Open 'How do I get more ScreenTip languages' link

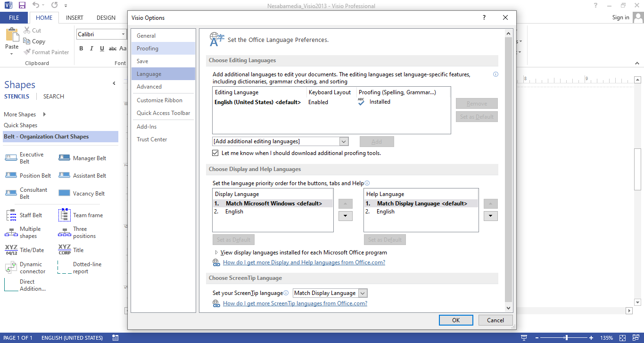pyautogui.click(x=295, y=303)
